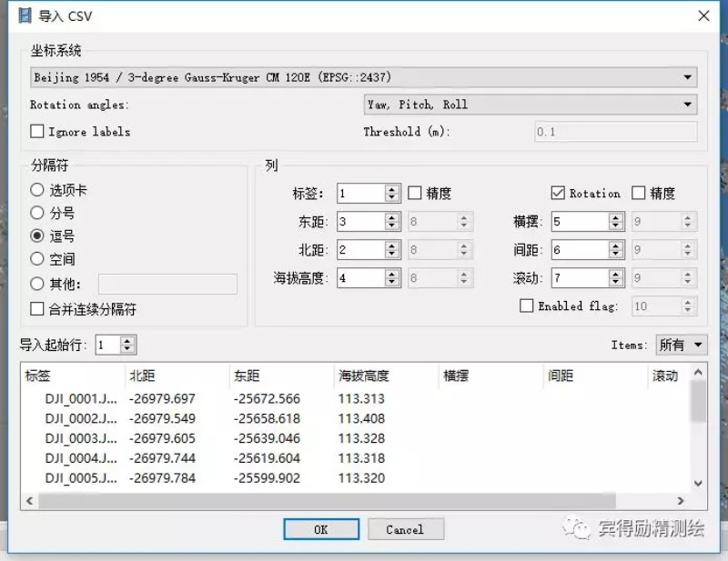Viewport: 728px width, 561px height.
Task: Choose the 空间 delimiter radio button
Action: click(x=37, y=259)
